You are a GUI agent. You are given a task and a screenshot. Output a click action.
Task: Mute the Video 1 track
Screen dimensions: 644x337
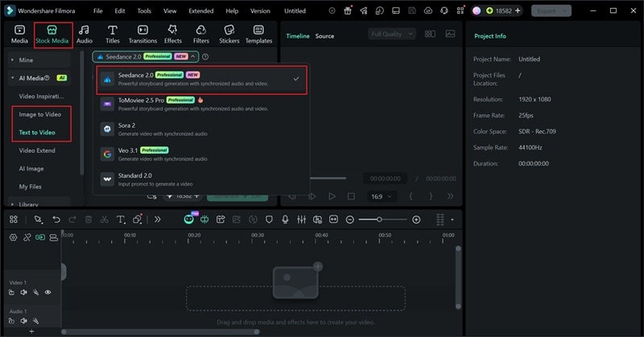(24, 292)
